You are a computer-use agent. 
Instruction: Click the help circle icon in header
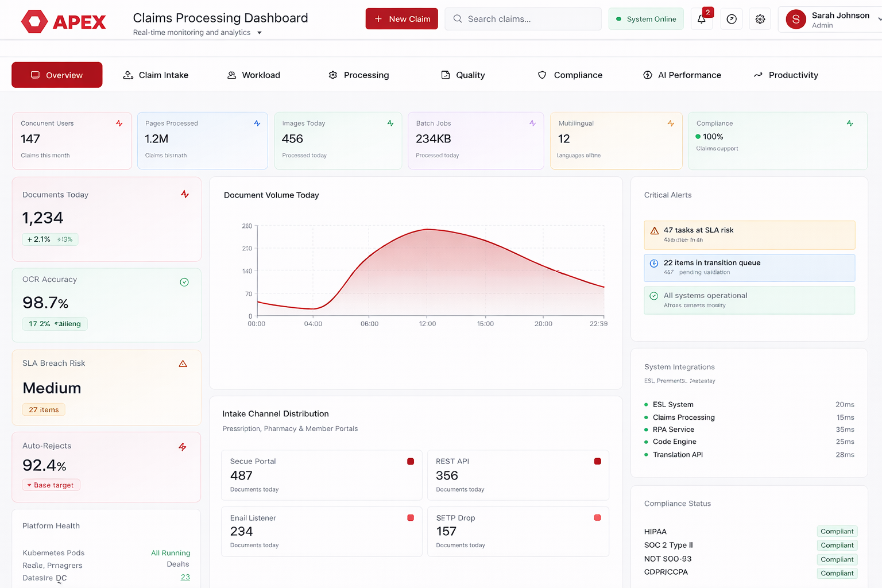[x=732, y=19]
